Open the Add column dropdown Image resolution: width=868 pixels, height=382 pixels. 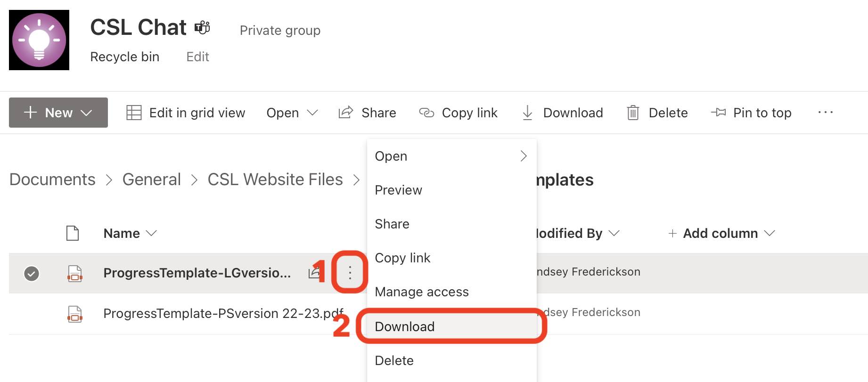(x=721, y=233)
